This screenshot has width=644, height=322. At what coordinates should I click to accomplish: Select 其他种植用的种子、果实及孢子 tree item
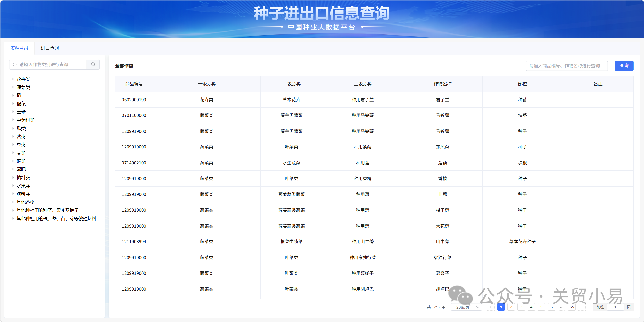[48, 210]
